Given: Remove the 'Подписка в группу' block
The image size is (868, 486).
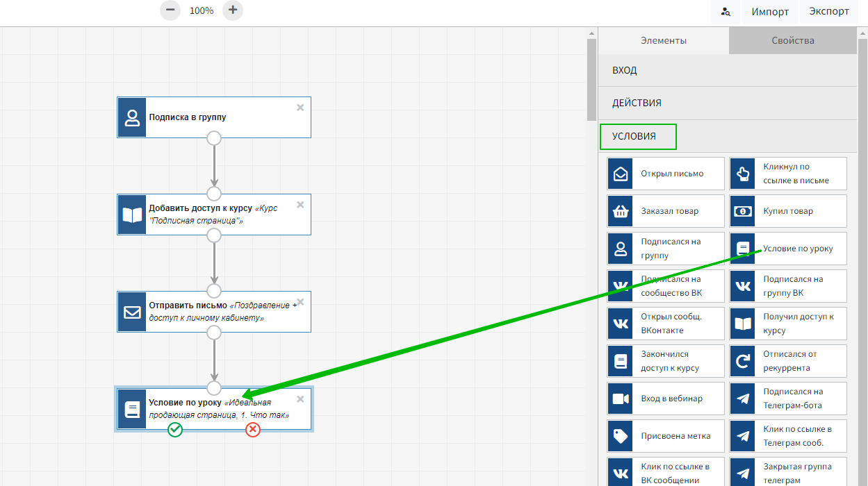Looking at the screenshot, I should 300,108.
